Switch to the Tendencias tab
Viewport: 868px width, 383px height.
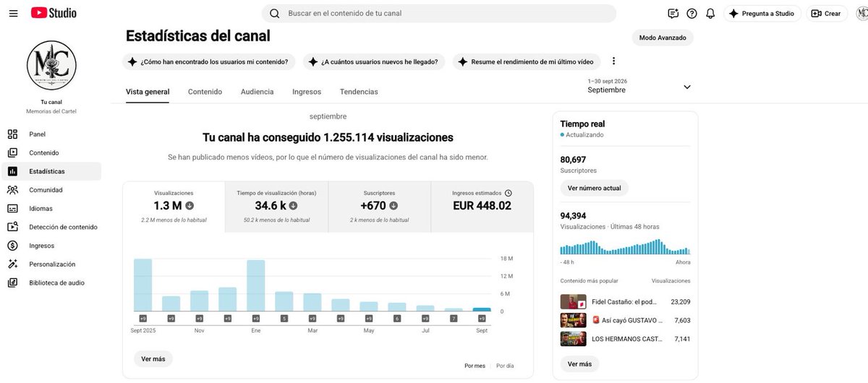tap(359, 92)
